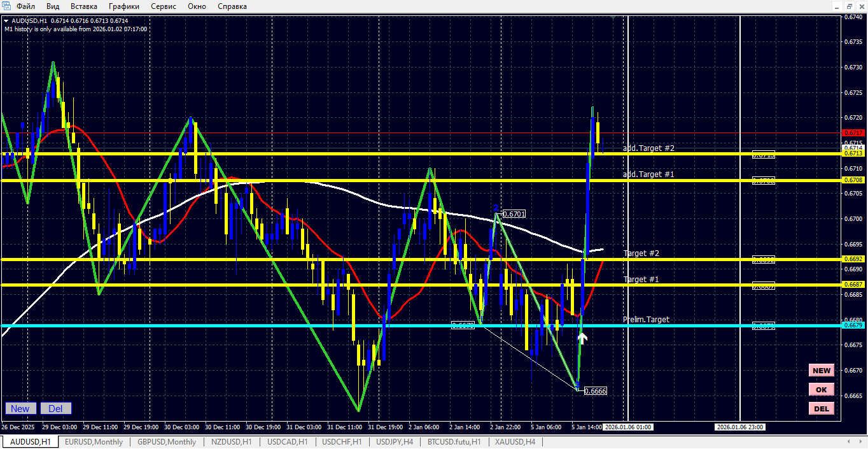
Task: Click the triangle before AUDUSD,H1 chart title
Action: coord(7,20)
